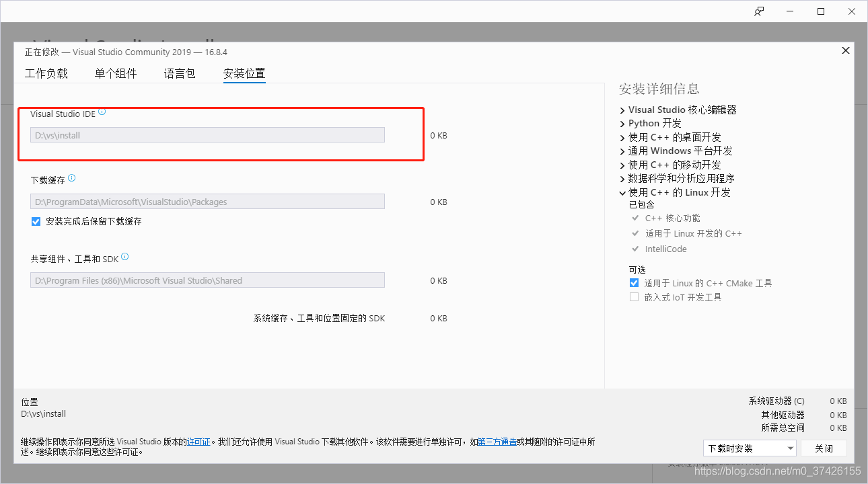The width and height of the screenshot is (868, 484).
Task: Switch to the 语言包 tab
Action: point(180,74)
